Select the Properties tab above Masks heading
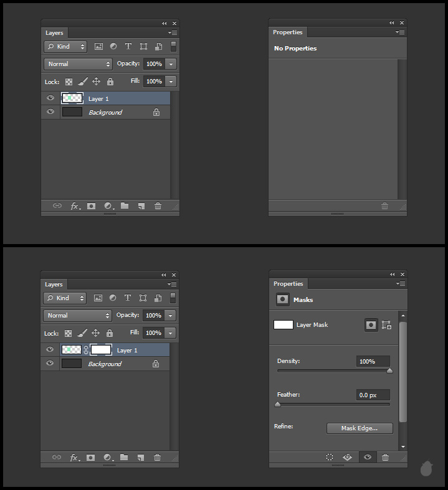The image size is (448, 490). pos(288,284)
